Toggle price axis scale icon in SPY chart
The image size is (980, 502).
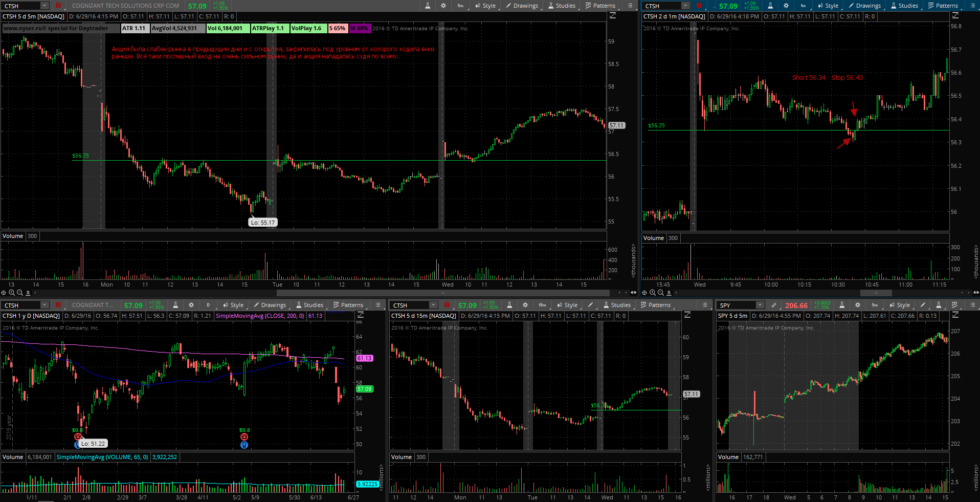(x=955, y=315)
